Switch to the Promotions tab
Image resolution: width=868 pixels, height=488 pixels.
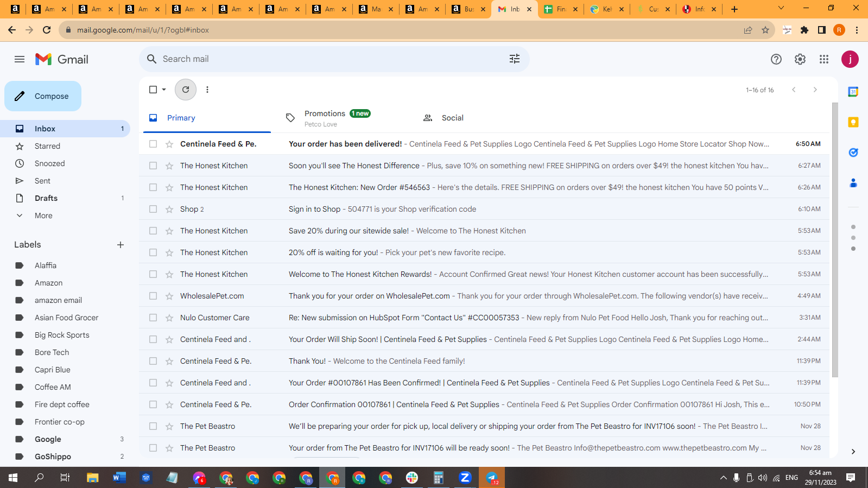(x=344, y=118)
